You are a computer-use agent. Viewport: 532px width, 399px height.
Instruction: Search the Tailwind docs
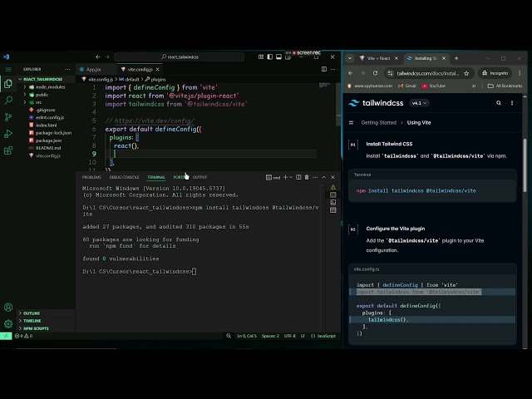[x=499, y=103]
